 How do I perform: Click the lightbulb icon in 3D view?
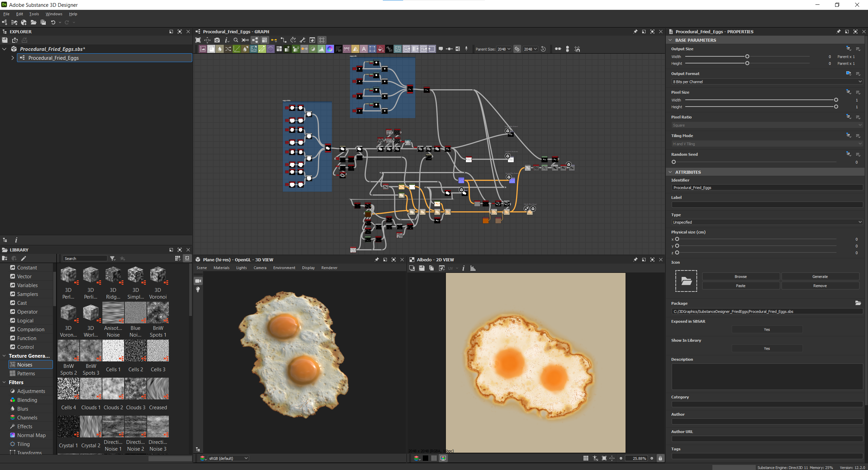tap(198, 289)
